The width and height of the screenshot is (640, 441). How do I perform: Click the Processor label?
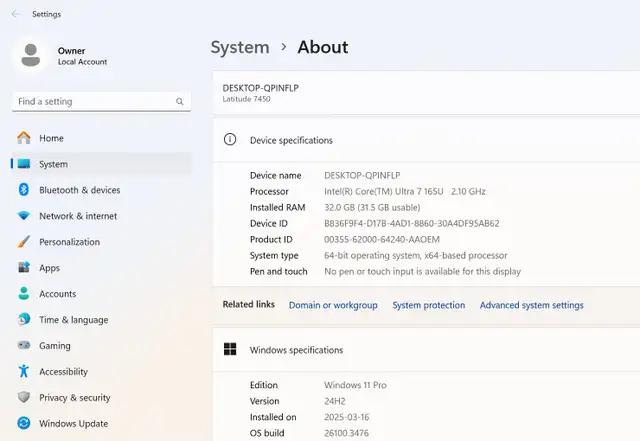[269, 191]
